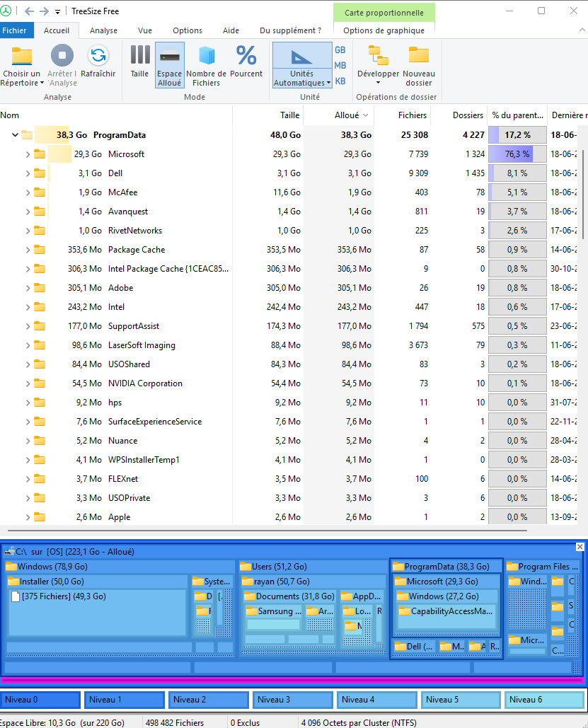Open the quick access toolbar dropdown
The width and height of the screenshot is (588, 728).
pos(57,11)
